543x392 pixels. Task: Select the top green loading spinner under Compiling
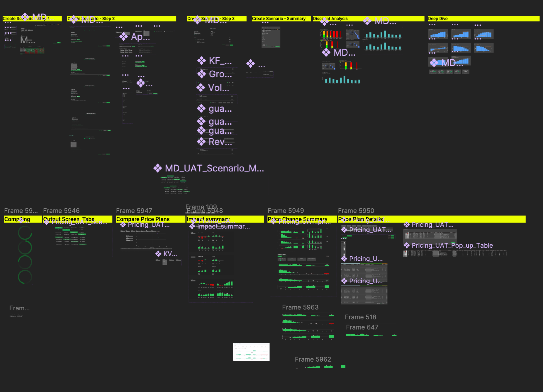click(x=25, y=233)
